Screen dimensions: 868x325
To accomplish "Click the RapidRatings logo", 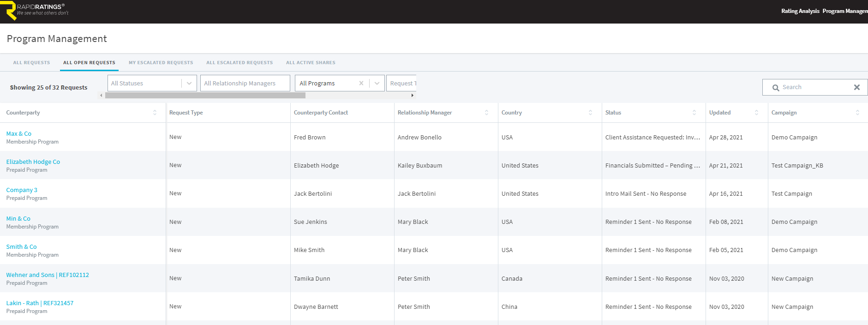I will coord(35,11).
